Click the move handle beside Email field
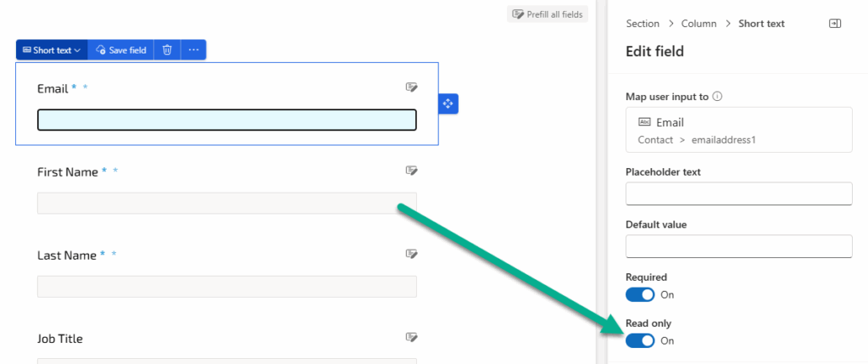868x364 pixels. click(448, 104)
